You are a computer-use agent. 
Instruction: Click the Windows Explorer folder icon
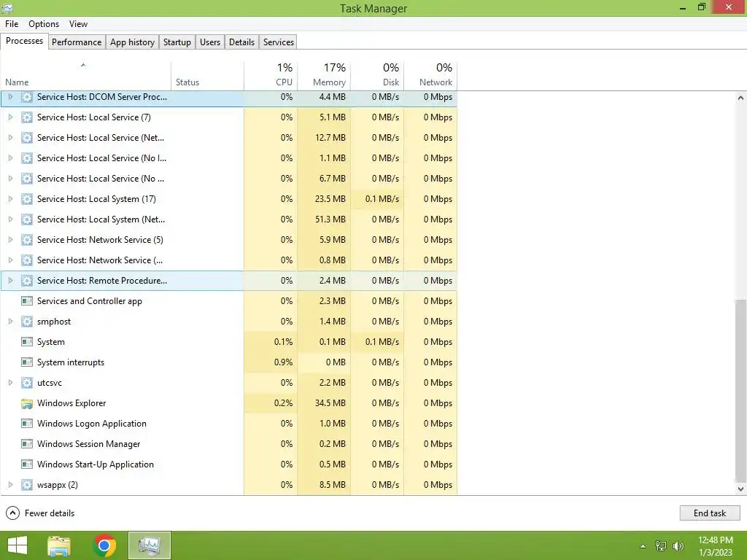pos(27,403)
